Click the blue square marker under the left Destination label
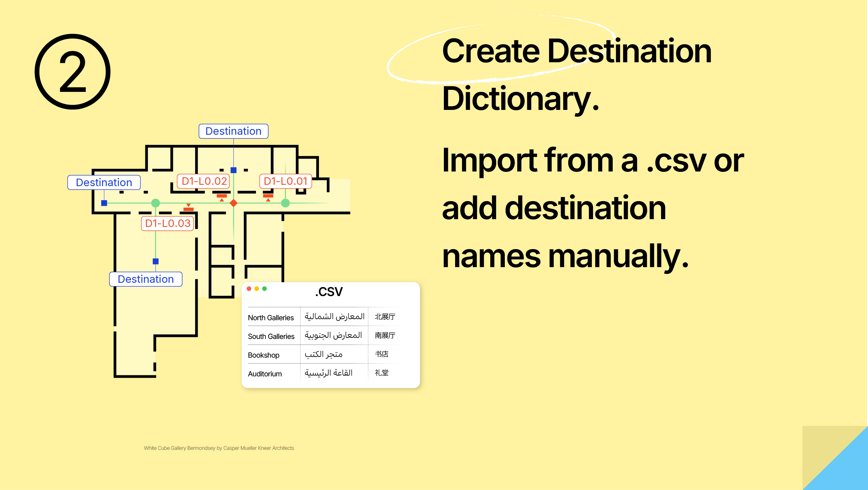Viewport: 868px width, 490px height. pyautogui.click(x=104, y=203)
